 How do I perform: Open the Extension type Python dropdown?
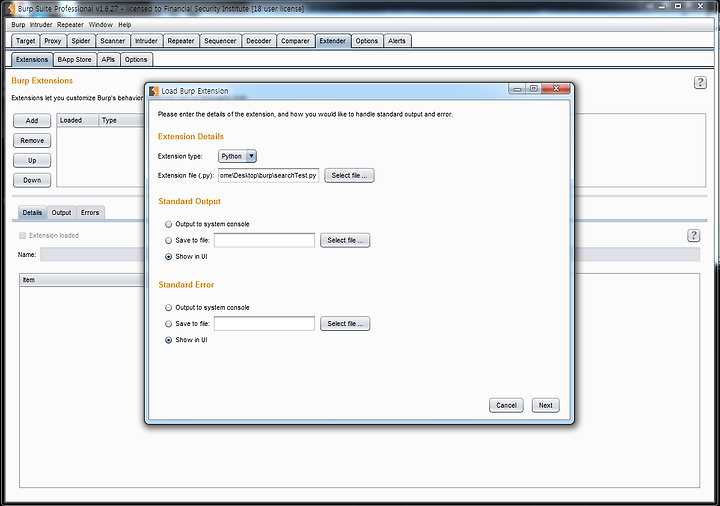point(237,156)
